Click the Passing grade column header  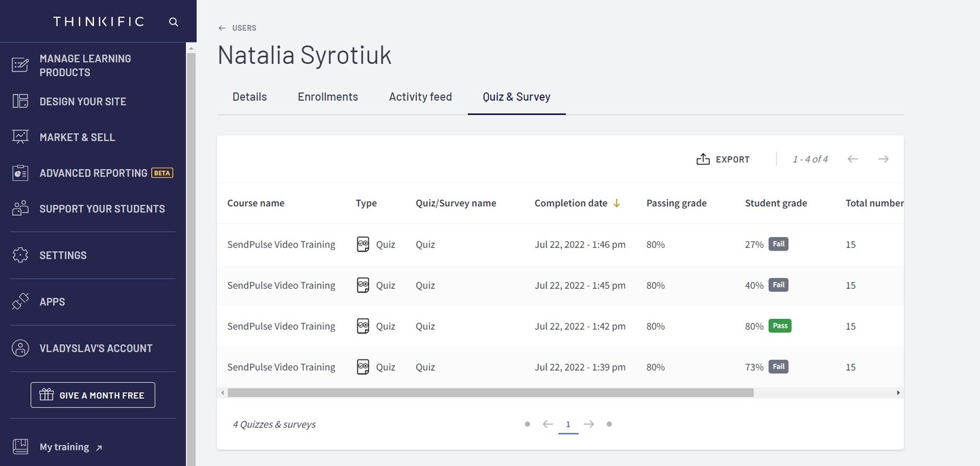pos(676,203)
